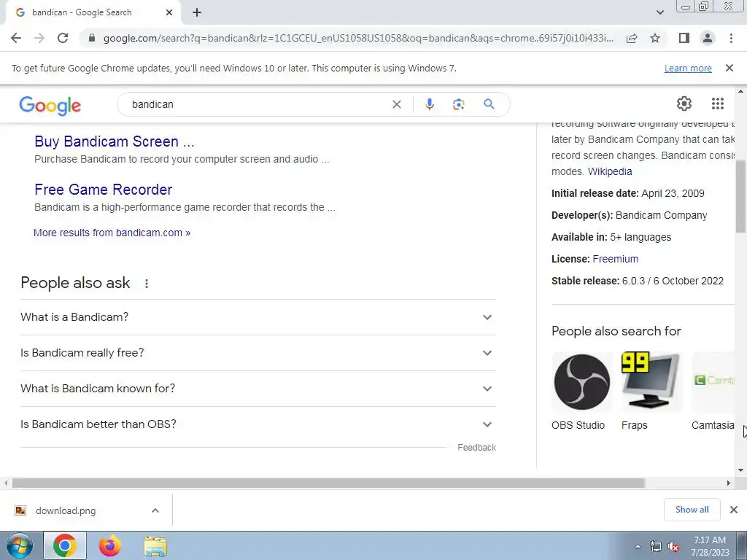Open options chevron for download.png
This screenshot has height=560, width=747.
(x=155, y=510)
